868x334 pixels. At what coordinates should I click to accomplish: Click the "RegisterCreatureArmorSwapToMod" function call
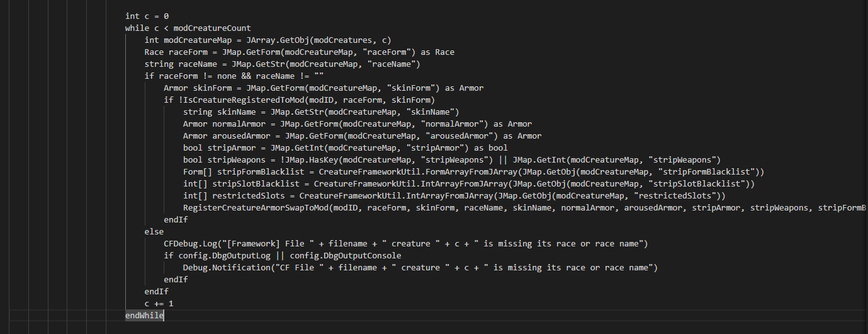point(525,207)
